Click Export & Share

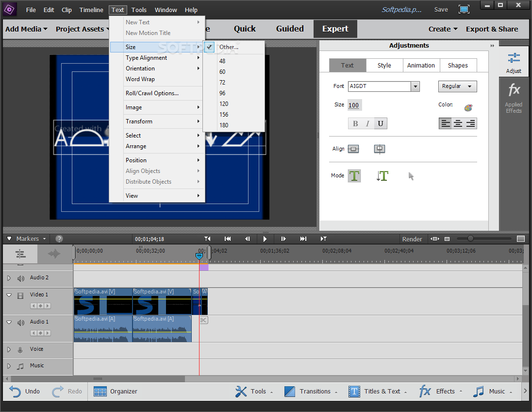pos(492,29)
